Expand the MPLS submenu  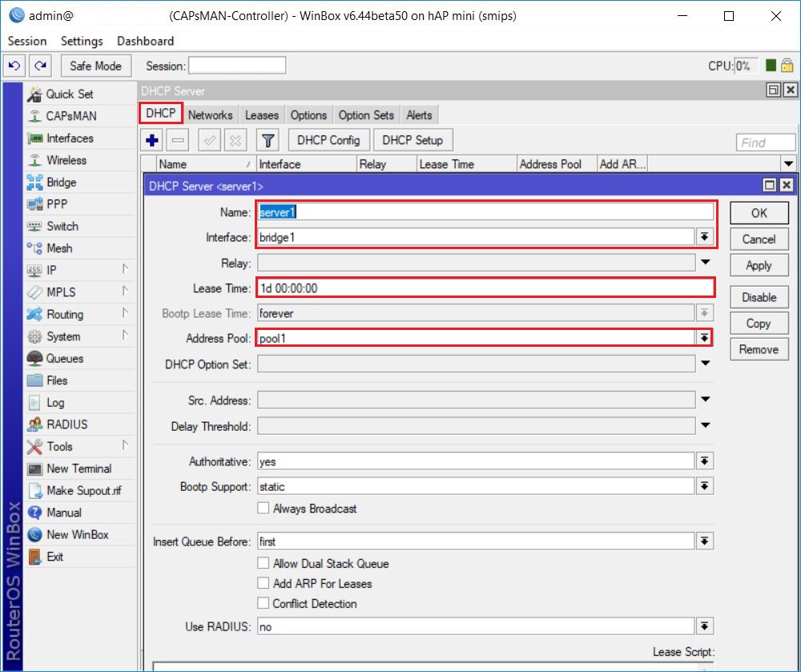pyautogui.click(x=125, y=291)
